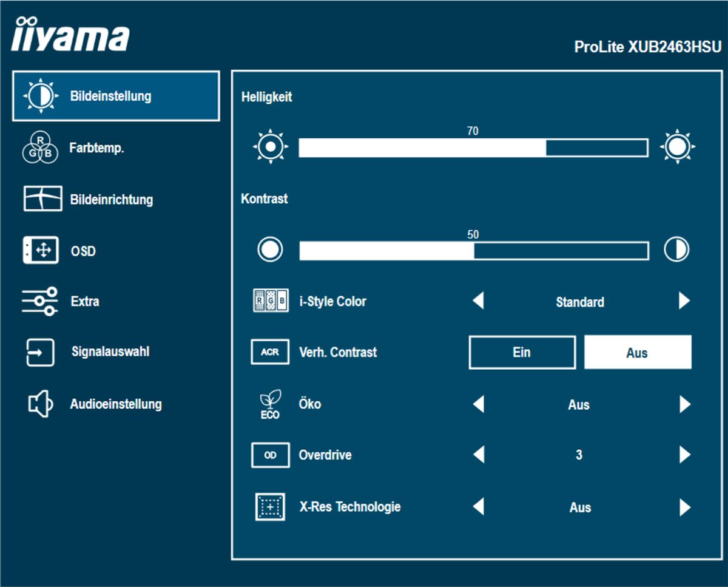Open the Farbtemp. menu
This screenshot has width=728, height=587.
(97, 148)
